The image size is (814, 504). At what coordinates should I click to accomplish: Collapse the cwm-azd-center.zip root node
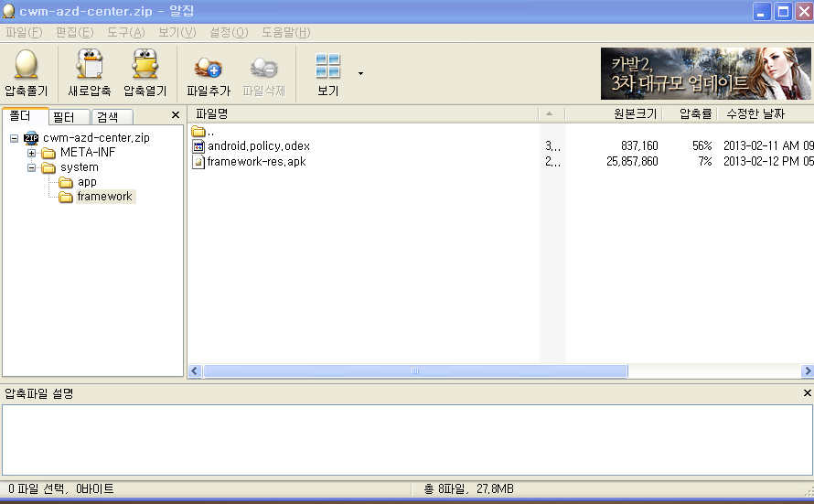point(15,138)
